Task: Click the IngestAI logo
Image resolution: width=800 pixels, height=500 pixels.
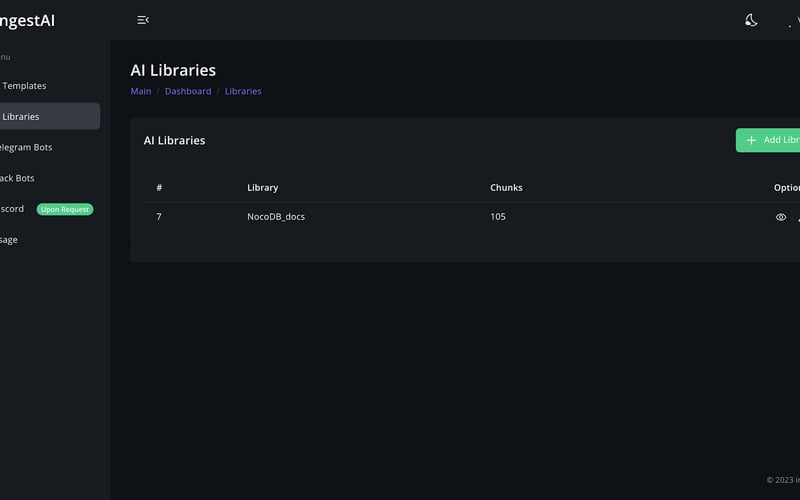Action: (x=27, y=19)
